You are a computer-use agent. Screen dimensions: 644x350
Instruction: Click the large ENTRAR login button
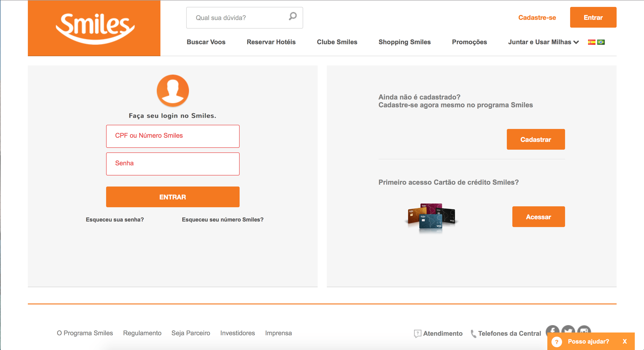[173, 197]
